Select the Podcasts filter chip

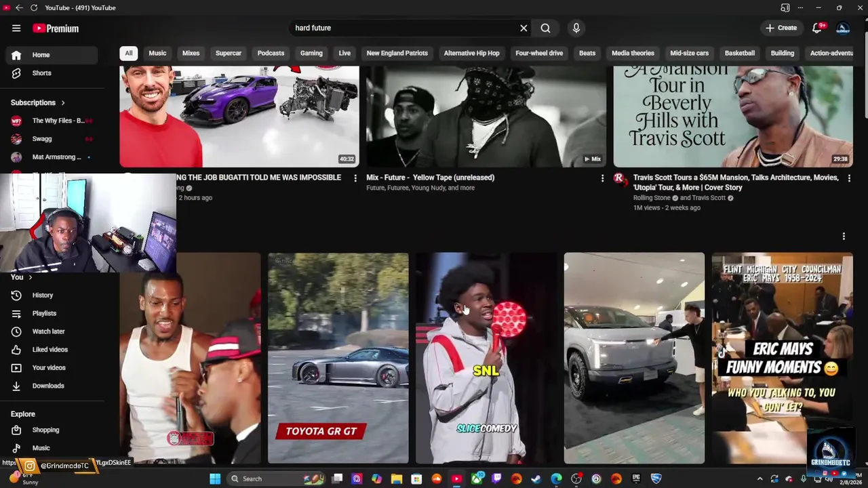pyautogui.click(x=271, y=53)
